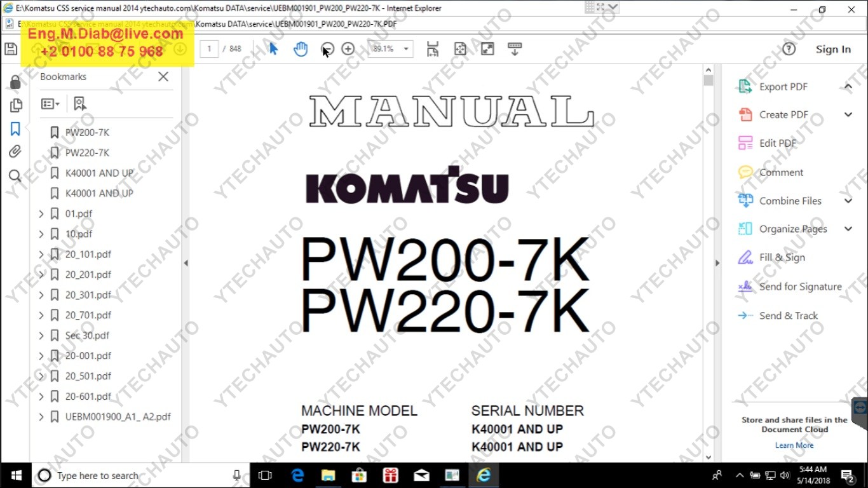
Task: Collapse the right tools pane arrow handle
Action: click(x=717, y=263)
